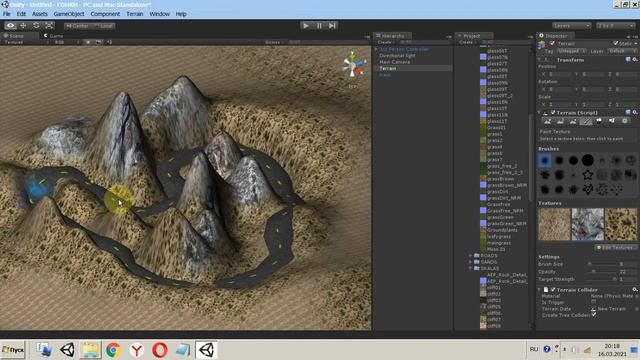Screen dimensions: 640x360
Task: Toggle the Center pivot mode button
Action: click(x=79, y=26)
